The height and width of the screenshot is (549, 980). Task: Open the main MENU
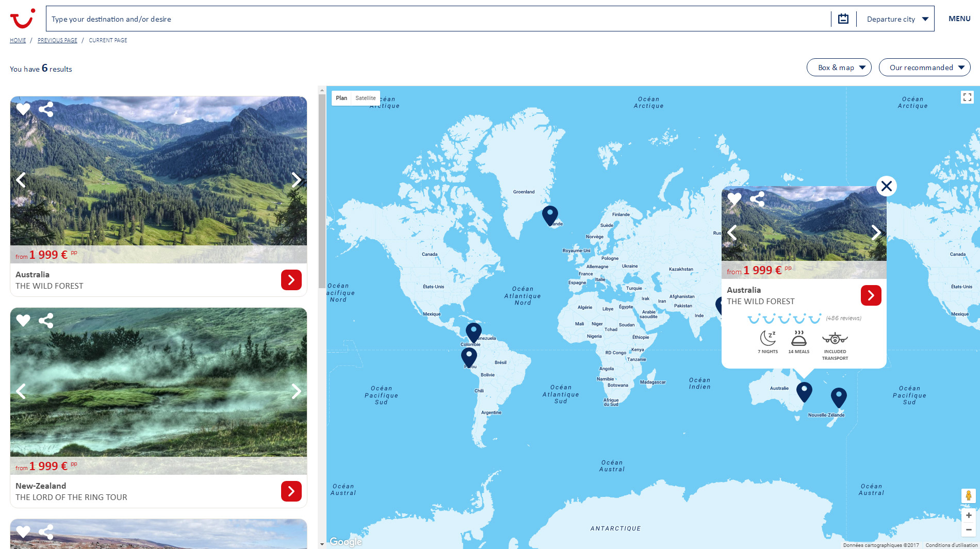pos(959,19)
